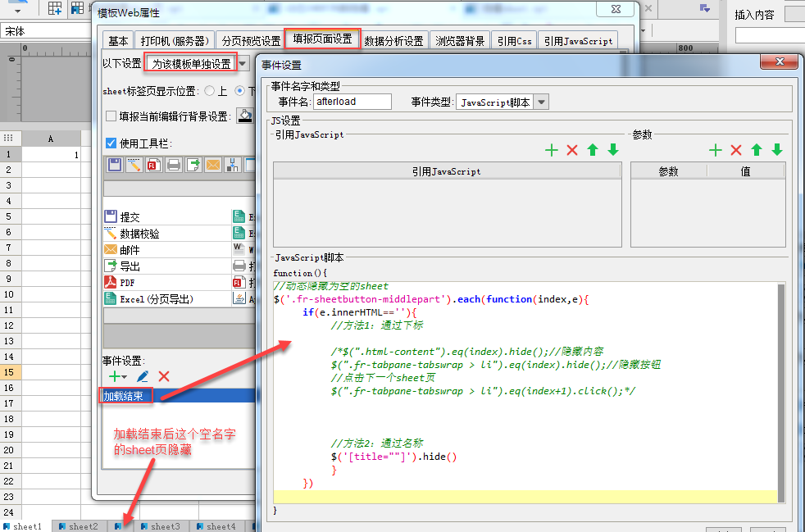Delete referenced JavaScript with red X
The height and width of the screenshot is (532, 805).
point(572,150)
